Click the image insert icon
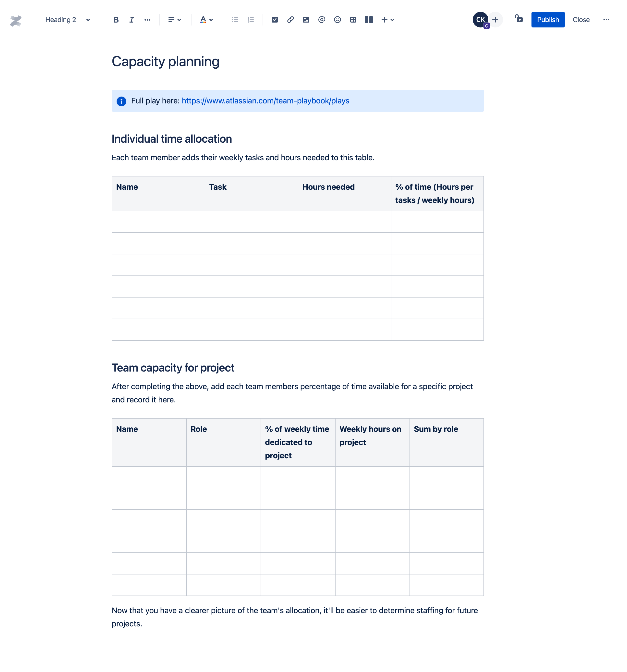 click(x=306, y=19)
